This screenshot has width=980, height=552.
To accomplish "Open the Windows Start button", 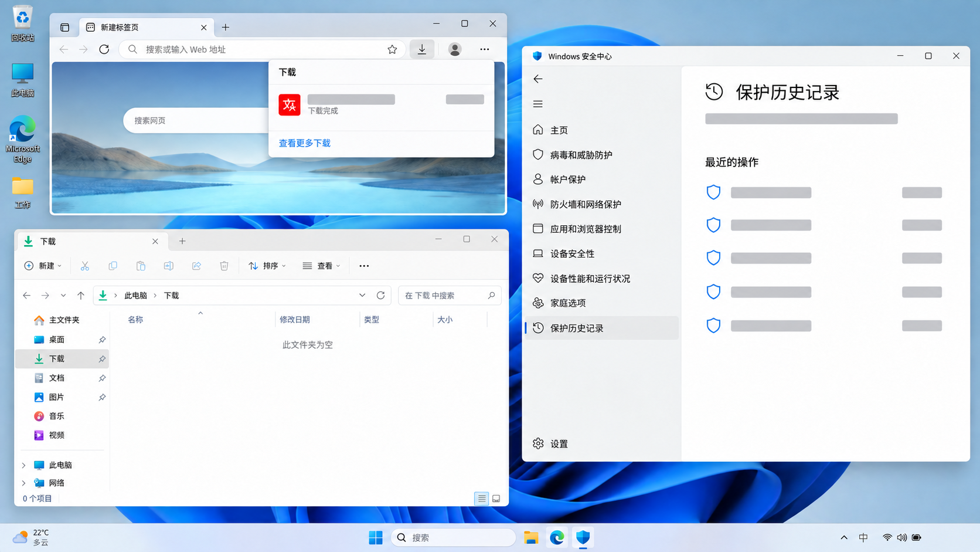I will (x=376, y=537).
